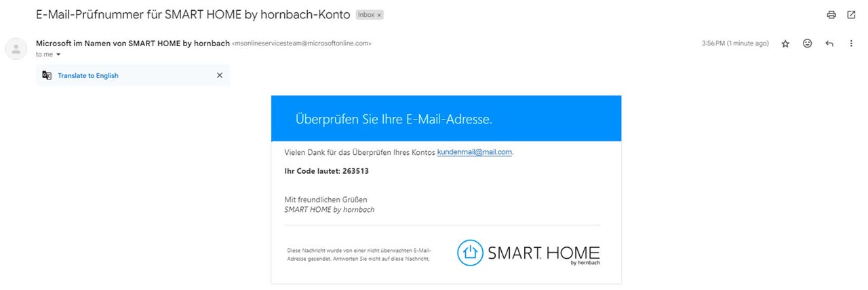The image size is (868, 290).
Task: Dismiss the translate bar with X
Action: (x=219, y=75)
